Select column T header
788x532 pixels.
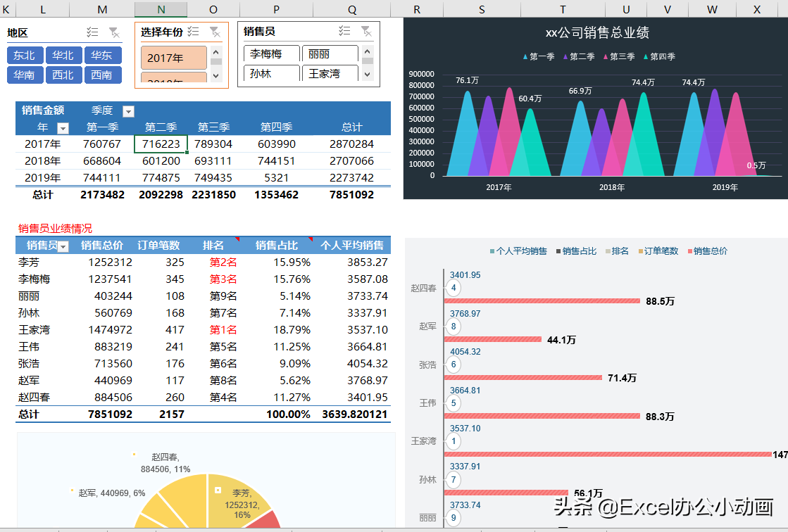[x=563, y=9]
